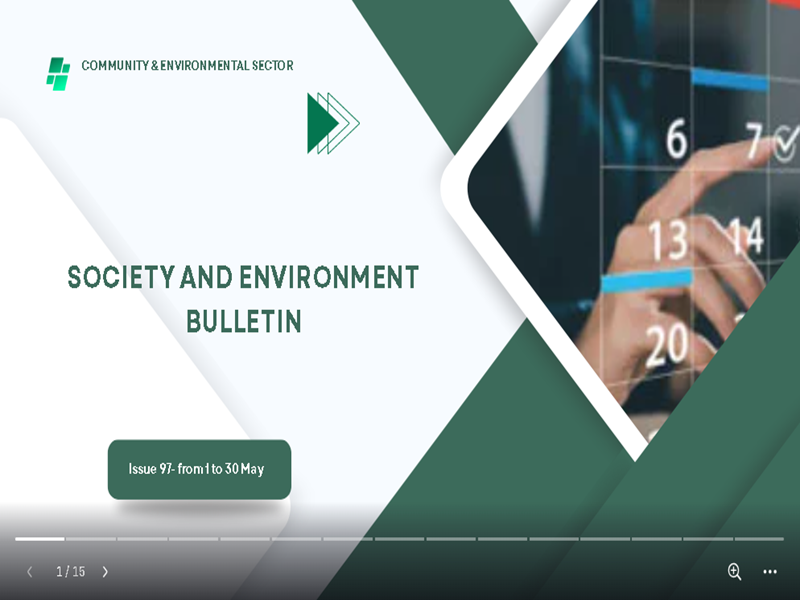Click the Issue 97 from 1 to 30 May button

[x=199, y=469]
